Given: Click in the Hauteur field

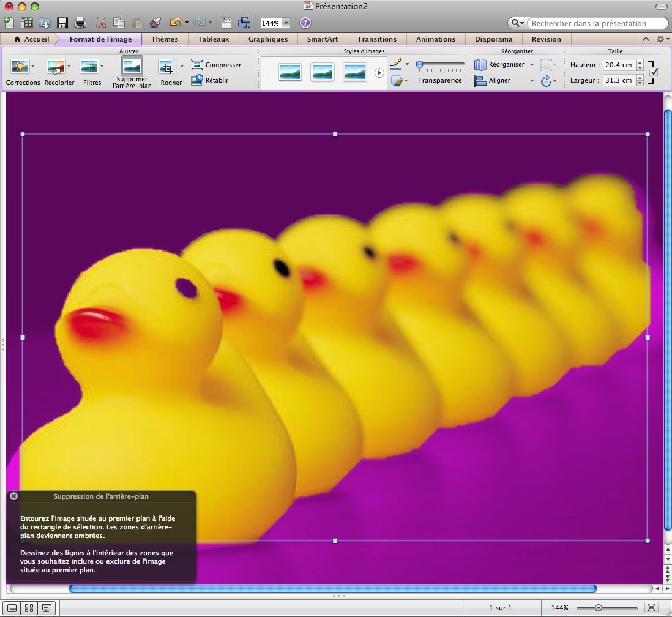Looking at the screenshot, I should pyautogui.click(x=618, y=65).
